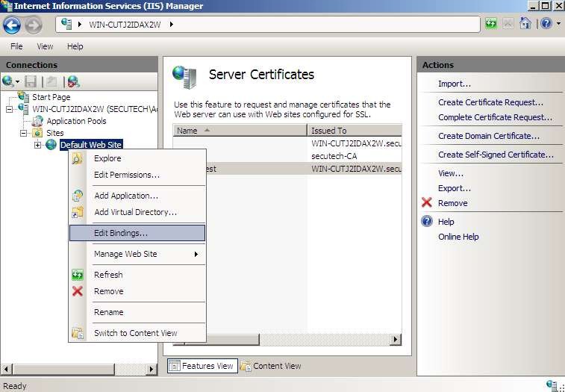Viewport: 565px width, 392px height.
Task: Click the Application Pools icon
Action: click(x=37, y=121)
